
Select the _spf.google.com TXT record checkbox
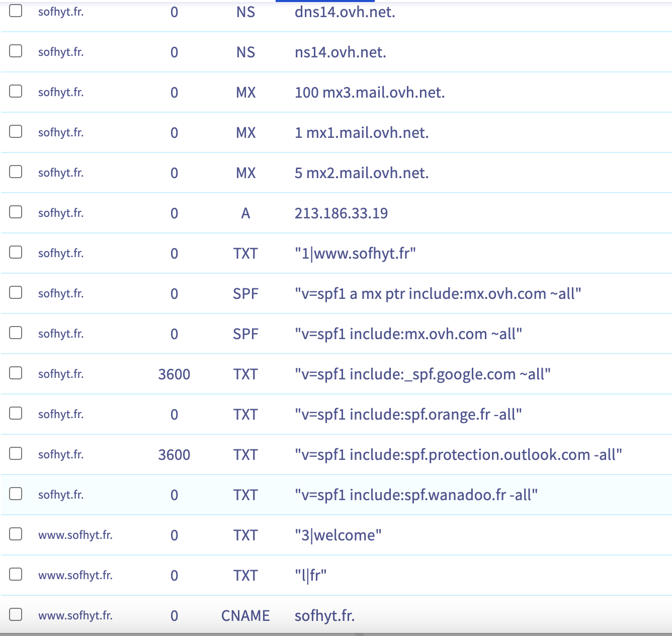coord(16,373)
